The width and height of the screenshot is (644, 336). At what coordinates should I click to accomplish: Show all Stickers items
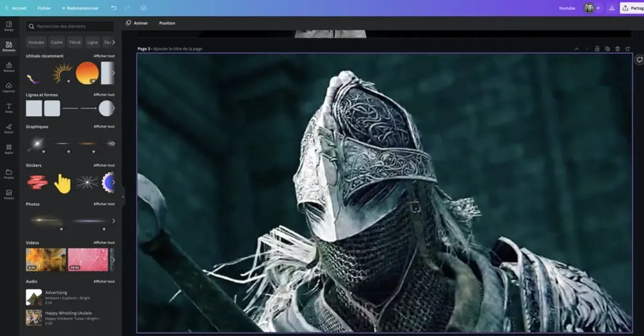(104, 165)
